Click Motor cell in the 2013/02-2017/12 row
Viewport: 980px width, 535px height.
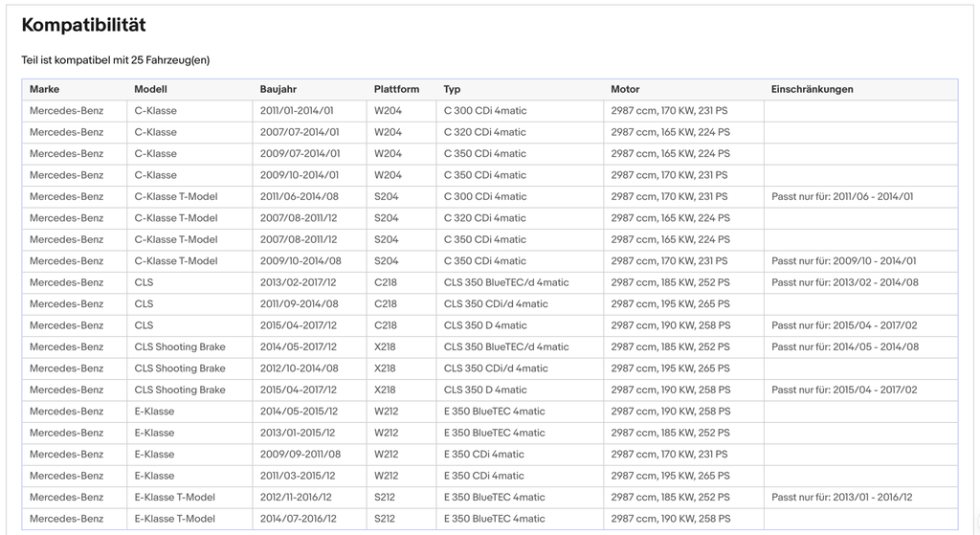click(670, 282)
